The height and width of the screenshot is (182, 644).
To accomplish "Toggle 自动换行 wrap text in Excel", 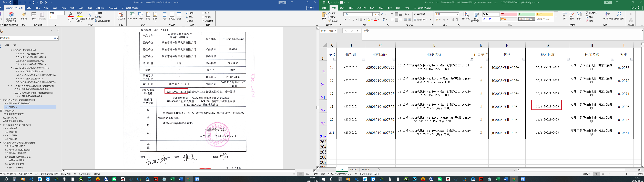I will [419, 14].
